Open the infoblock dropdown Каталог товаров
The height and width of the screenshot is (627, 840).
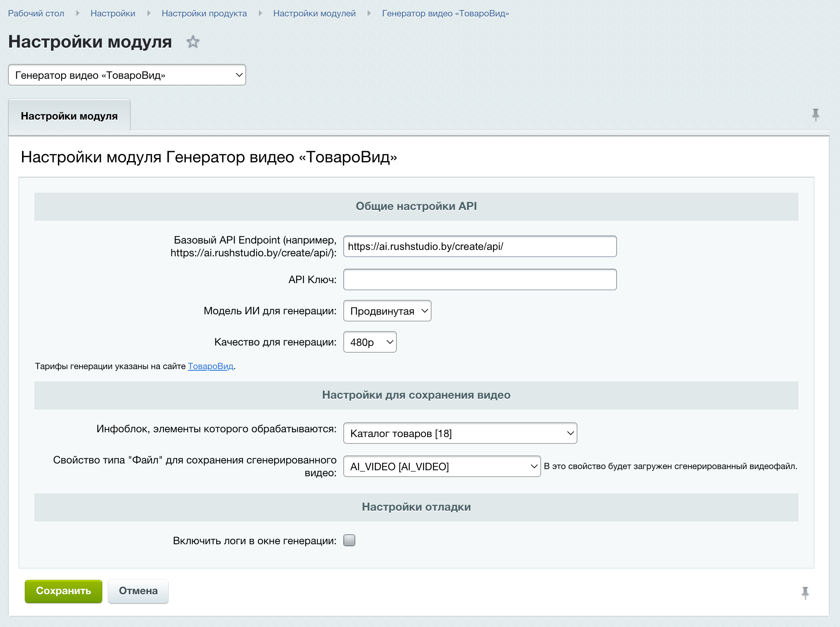point(460,433)
